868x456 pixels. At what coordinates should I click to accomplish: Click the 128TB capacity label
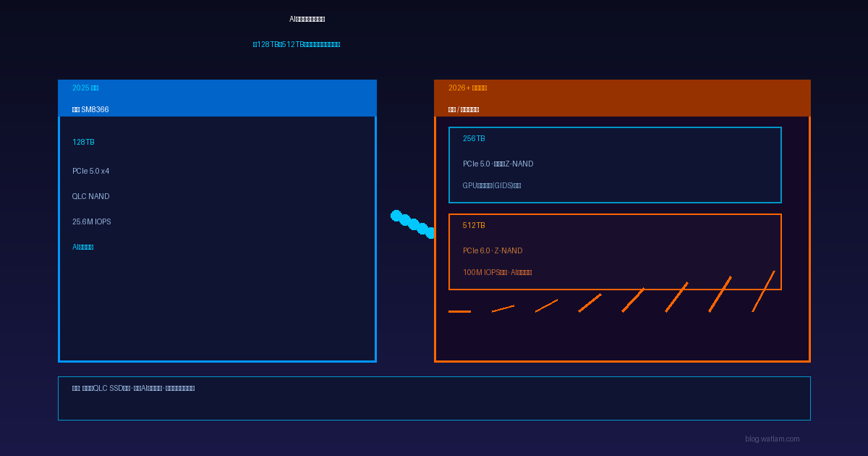tap(83, 143)
